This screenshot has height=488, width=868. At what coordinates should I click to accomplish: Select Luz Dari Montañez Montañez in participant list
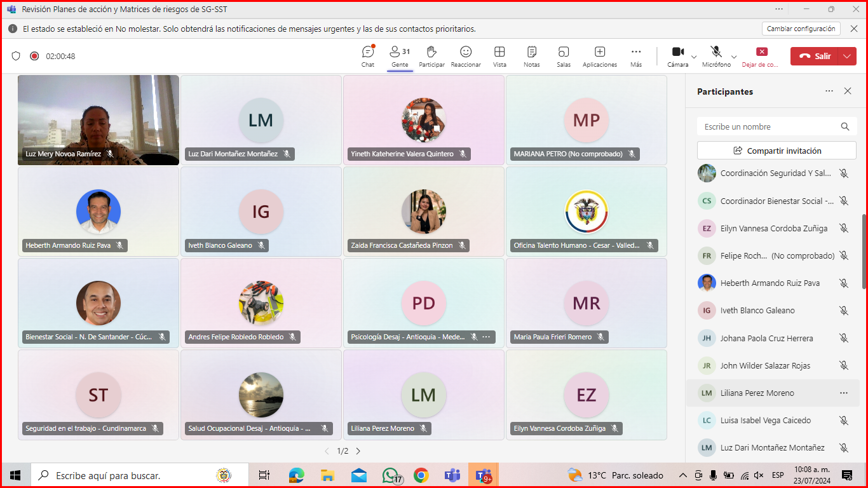pyautogui.click(x=773, y=447)
